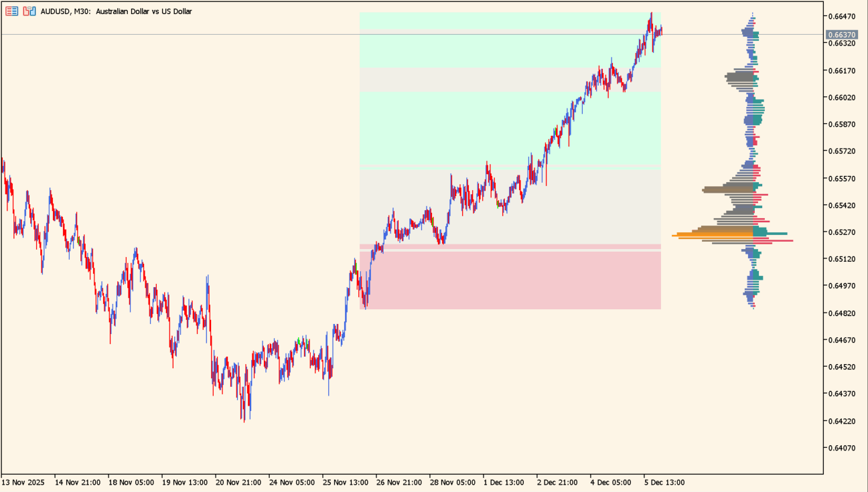Select the 0.64370 price level label
Viewport: 868px width, 492px height.
(842, 394)
